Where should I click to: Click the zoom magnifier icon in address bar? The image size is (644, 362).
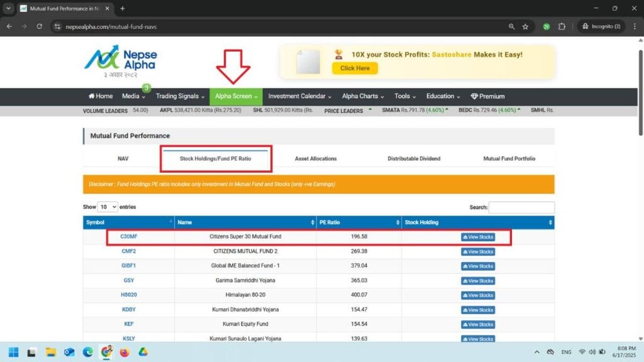(511, 26)
